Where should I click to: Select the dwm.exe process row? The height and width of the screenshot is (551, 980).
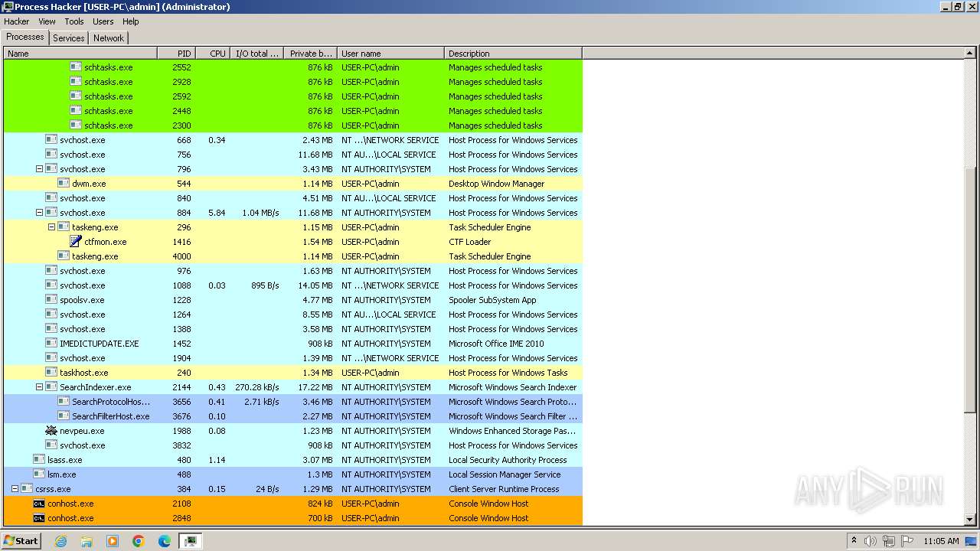[293, 184]
